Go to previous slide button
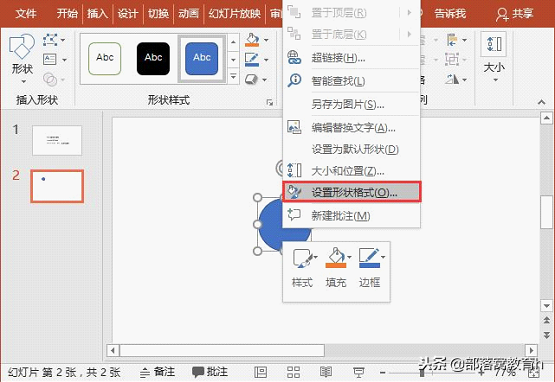 547,321
